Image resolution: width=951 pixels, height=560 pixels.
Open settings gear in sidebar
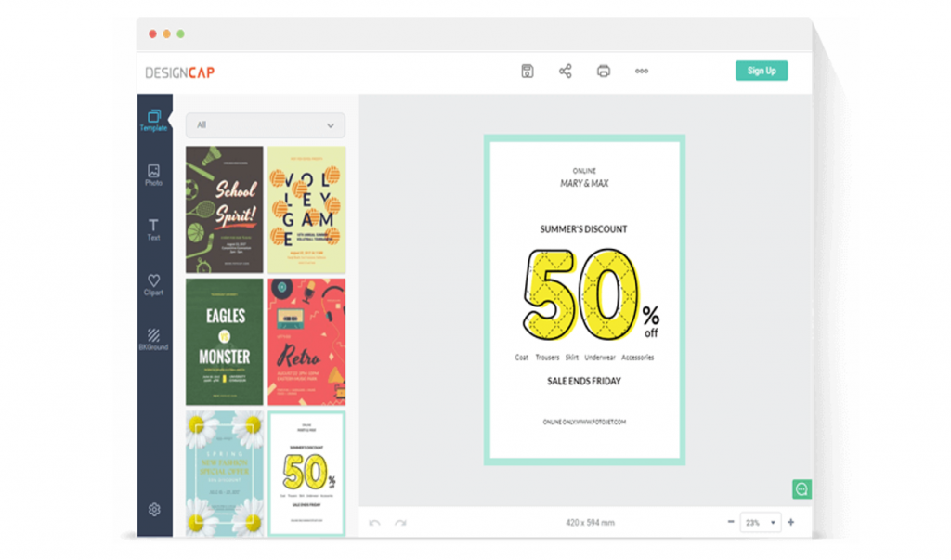click(x=155, y=510)
